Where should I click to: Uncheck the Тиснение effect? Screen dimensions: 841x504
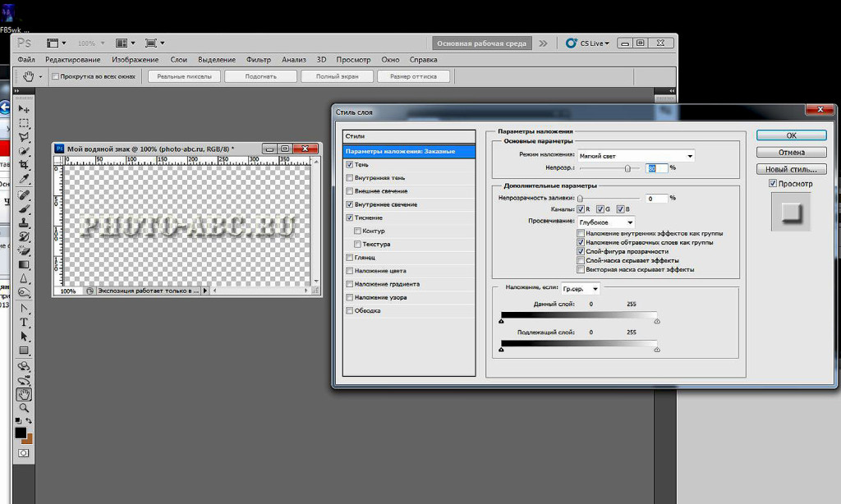[x=350, y=218]
